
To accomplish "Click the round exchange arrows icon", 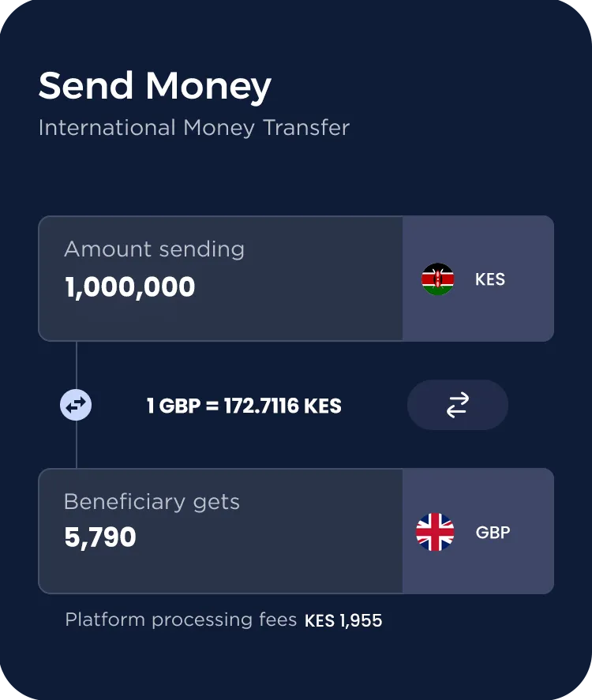I will tap(76, 405).
